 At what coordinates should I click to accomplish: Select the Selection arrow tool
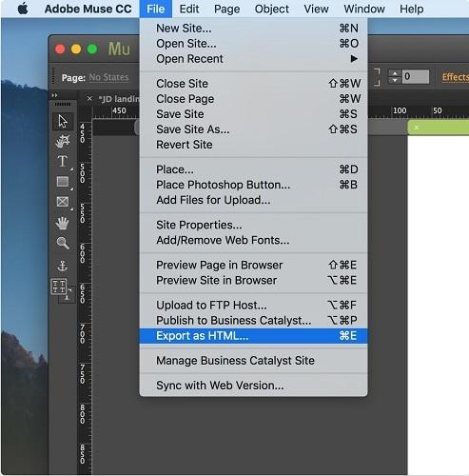(x=63, y=121)
